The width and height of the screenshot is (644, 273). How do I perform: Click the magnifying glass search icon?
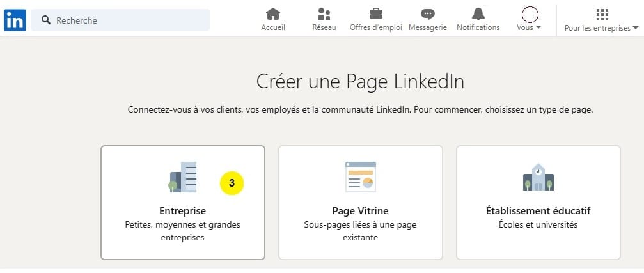coord(47,20)
